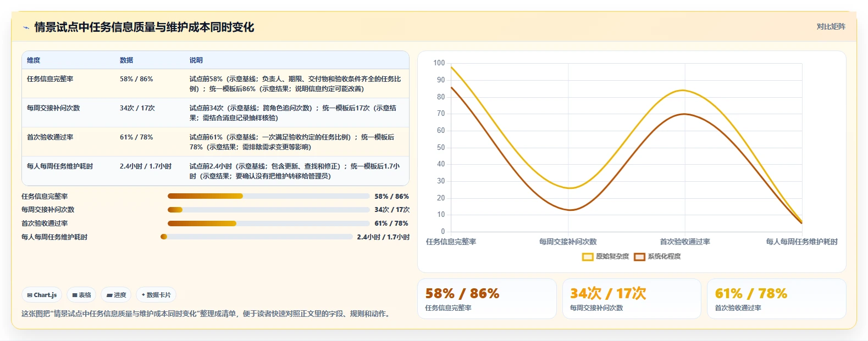
Task: Select the 每人每周任务维护耗时 table row label
Action: 60,166
